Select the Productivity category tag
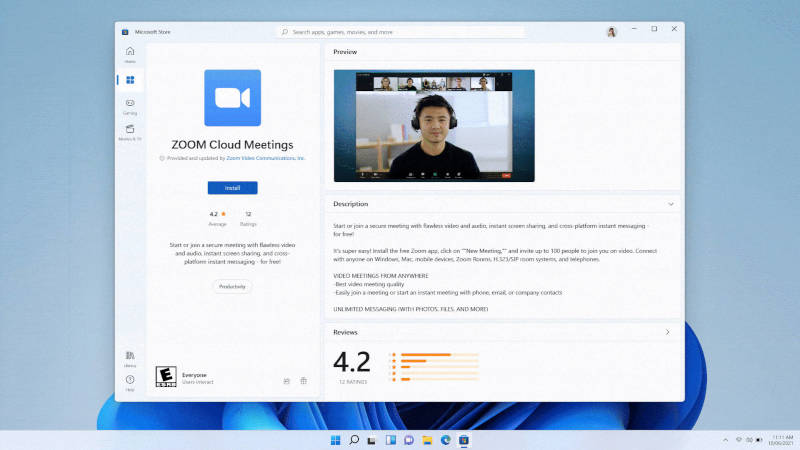This screenshot has height=450, width=800. pyautogui.click(x=232, y=286)
